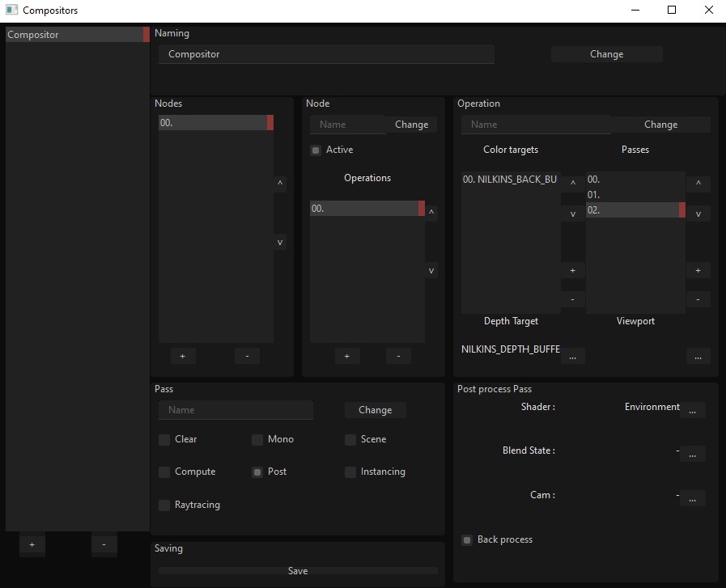Image resolution: width=726 pixels, height=588 pixels.
Task: Click the compositor Naming text field
Action: 326,54
